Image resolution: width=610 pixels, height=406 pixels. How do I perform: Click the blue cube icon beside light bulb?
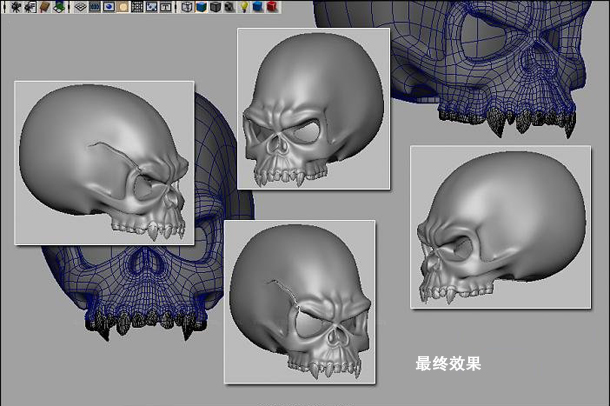pyautogui.click(x=258, y=7)
